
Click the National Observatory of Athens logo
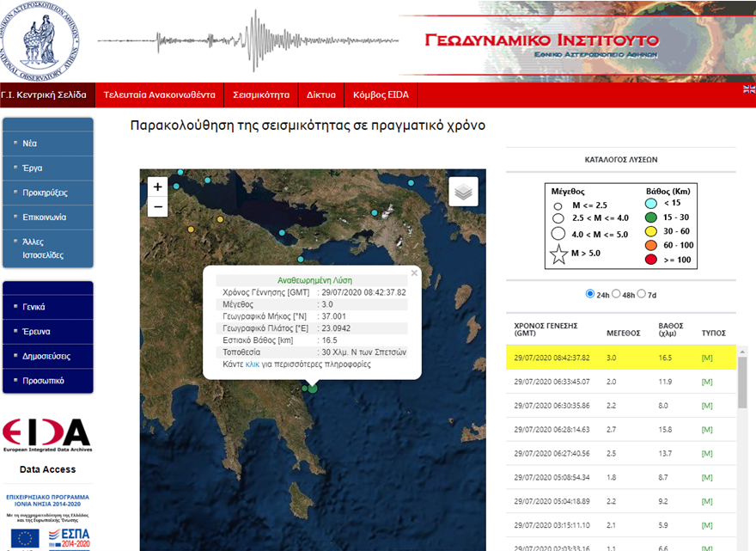tap(43, 40)
